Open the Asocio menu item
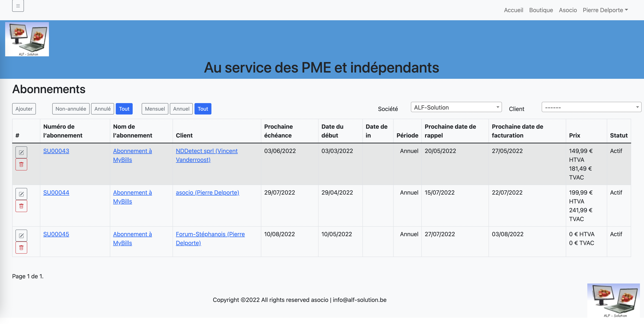 tap(568, 10)
